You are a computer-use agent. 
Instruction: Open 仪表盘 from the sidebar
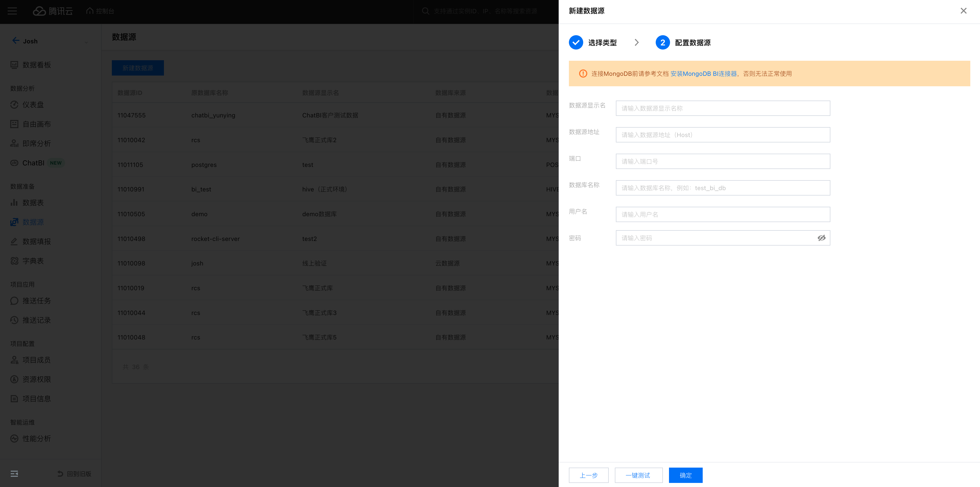coord(33,105)
